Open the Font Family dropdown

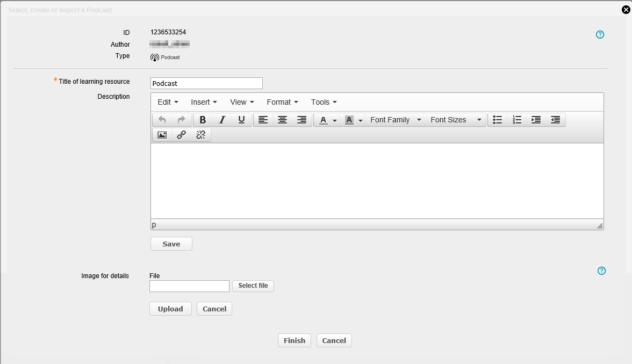pyautogui.click(x=396, y=120)
